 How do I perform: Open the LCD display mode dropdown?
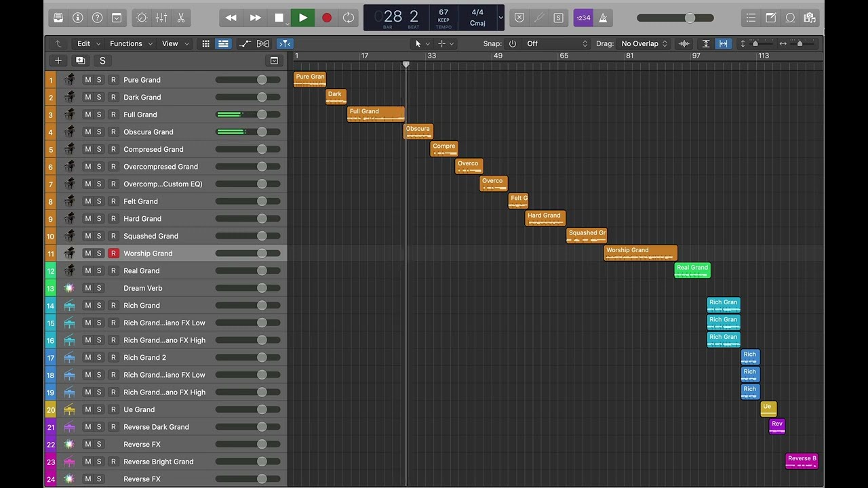tap(500, 18)
